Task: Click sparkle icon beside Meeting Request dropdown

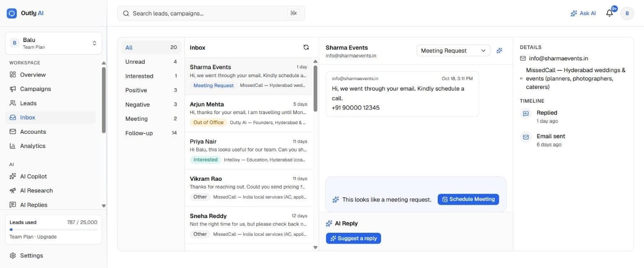Action: click(x=499, y=50)
